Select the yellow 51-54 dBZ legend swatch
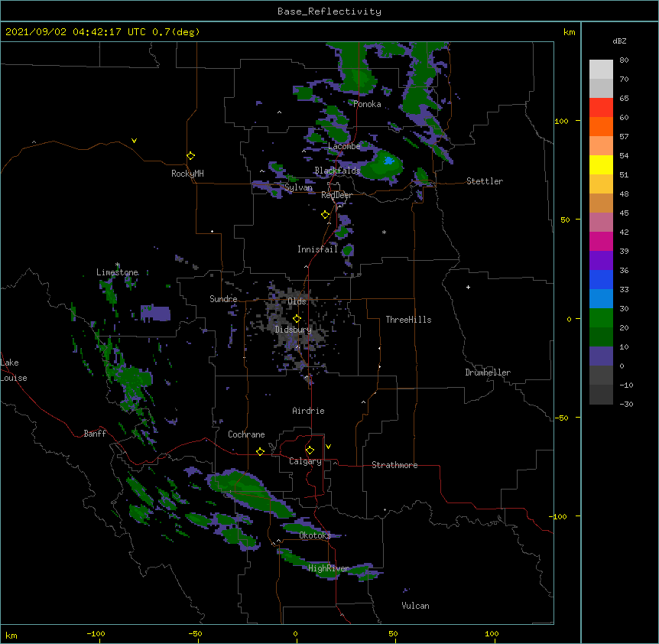Image resolution: width=659 pixels, height=644 pixels. point(601,165)
